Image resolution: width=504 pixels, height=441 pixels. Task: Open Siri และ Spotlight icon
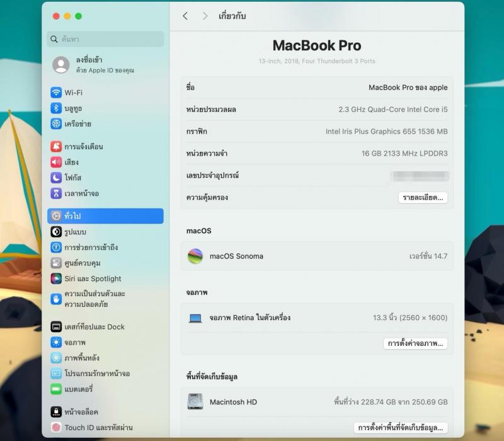coord(57,278)
